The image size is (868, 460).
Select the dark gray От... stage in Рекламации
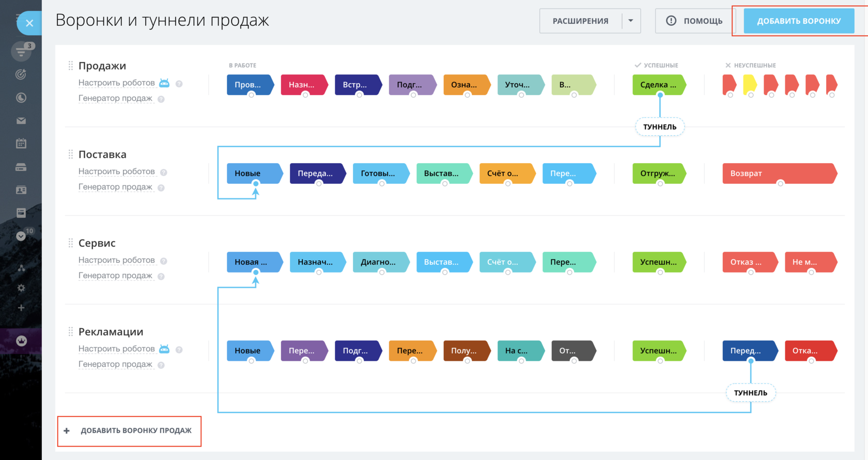click(x=574, y=351)
